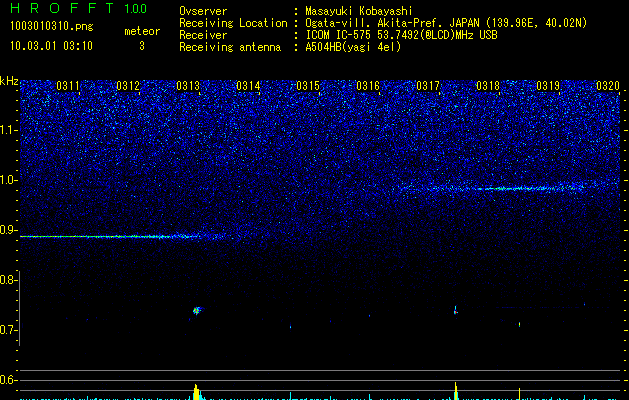Click the ICOM IC-575 receiver text
Image resolution: width=629 pixels, height=400 pixels.
[401, 35]
